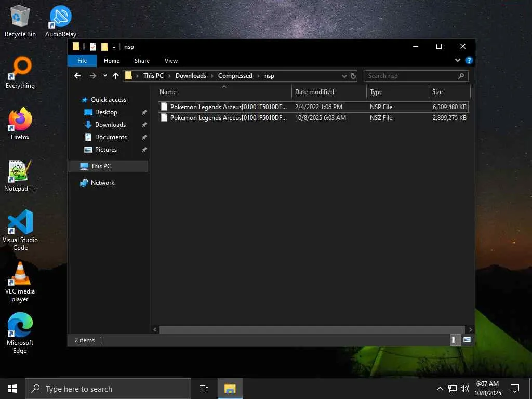Select This PC breadcrumb in address bar
This screenshot has height=399, width=532.
click(x=153, y=76)
